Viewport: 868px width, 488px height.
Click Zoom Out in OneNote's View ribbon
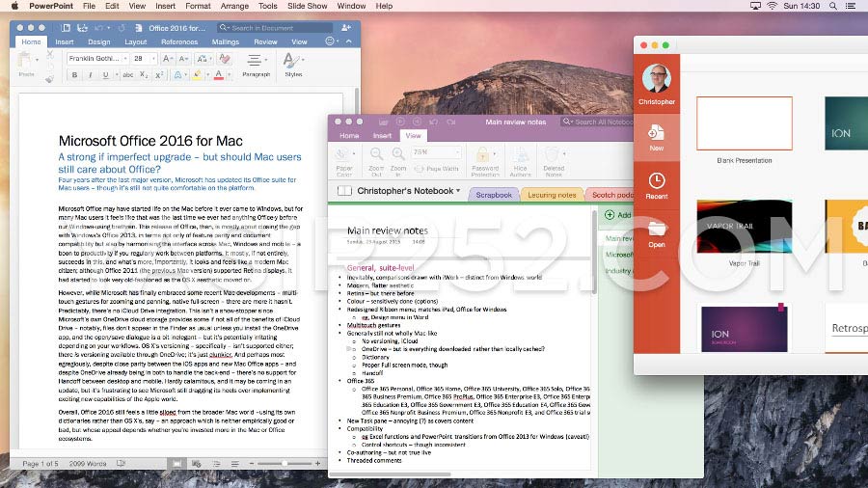[376, 161]
